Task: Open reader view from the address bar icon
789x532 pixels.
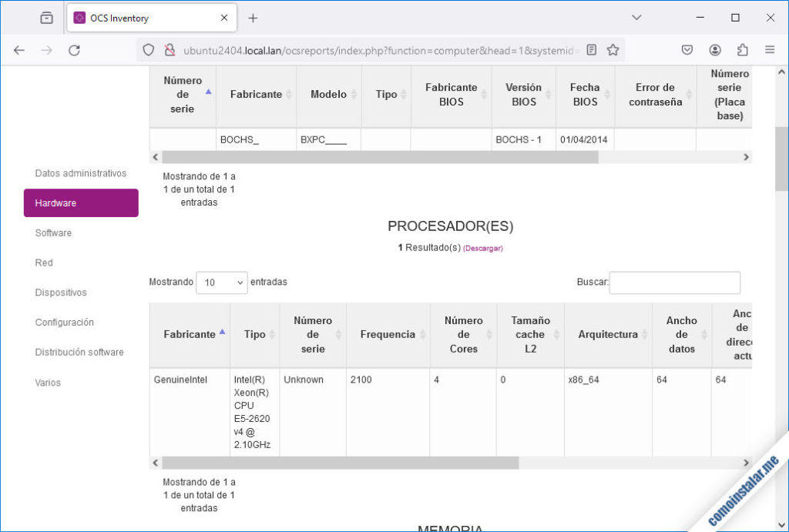Action: pyautogui.click(x=591, y=49)
